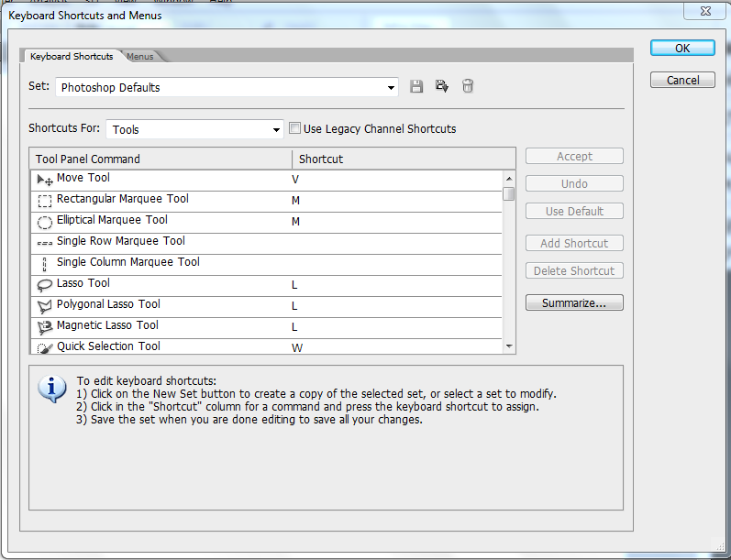This screenshot has width=731, height=560.
Task: Select the Quick Selection Tool label
Action: (x=108, y=346)
